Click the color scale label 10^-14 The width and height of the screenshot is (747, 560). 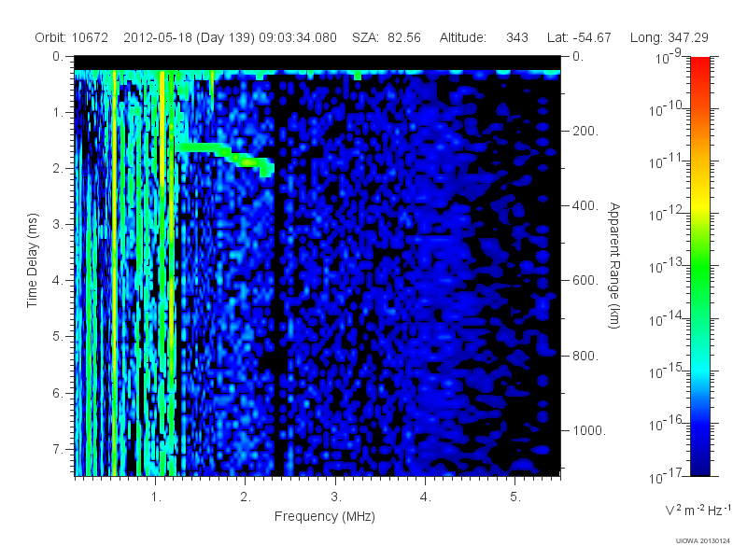[x=666, y=318]
